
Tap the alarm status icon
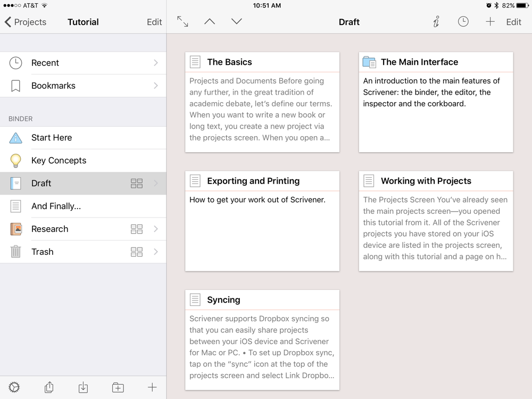tap(489, 5)
